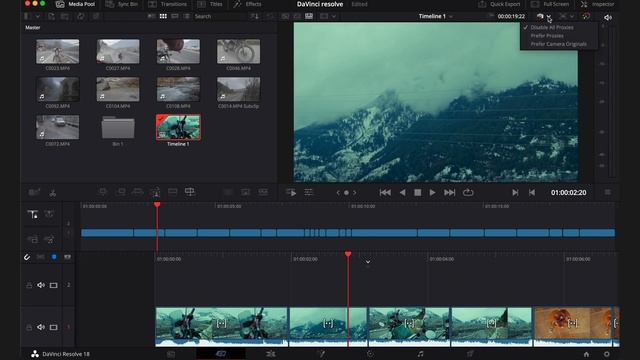Click the lower timeline playhead handle
Image resolution: width=640 pixels, height=360 pixels.
pos(348,254)
